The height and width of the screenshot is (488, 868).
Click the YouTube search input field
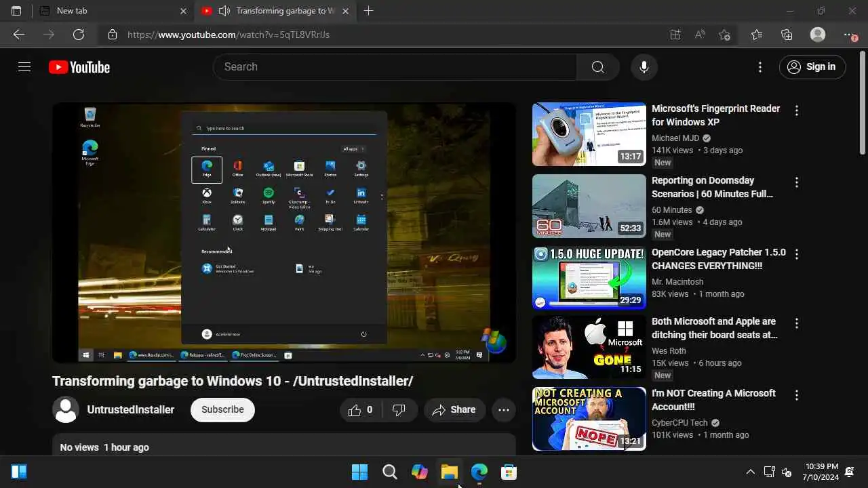pos(395,67)
